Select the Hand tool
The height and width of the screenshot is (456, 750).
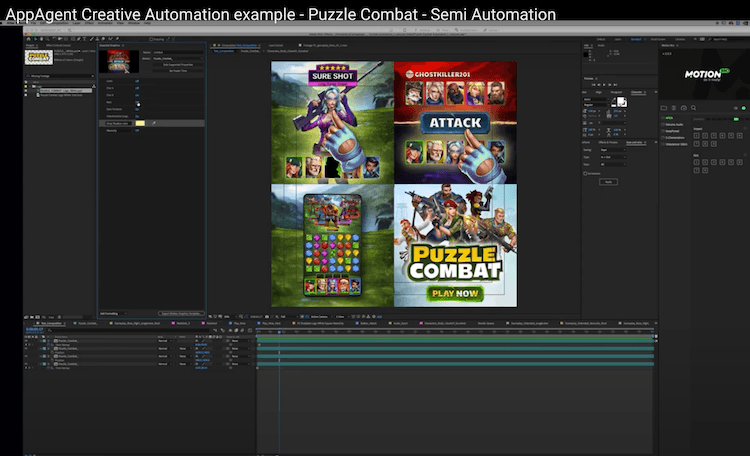tap(42, 39)
